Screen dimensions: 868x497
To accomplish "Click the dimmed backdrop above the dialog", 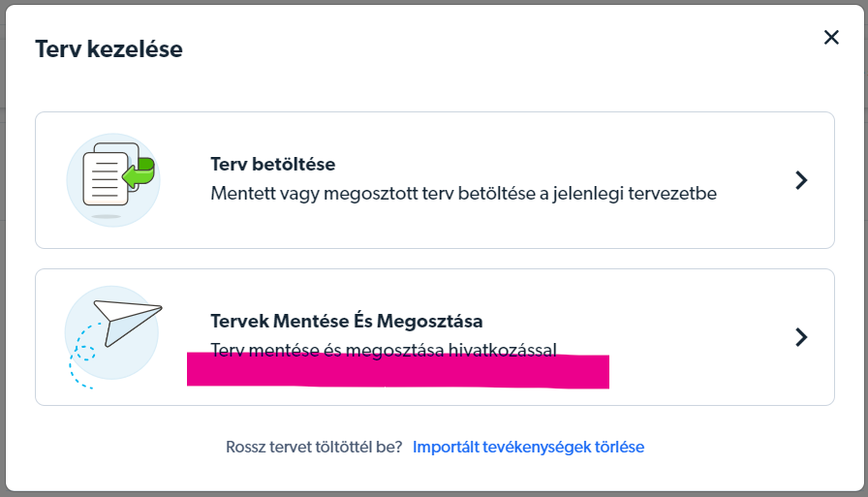I will point(434,2).
